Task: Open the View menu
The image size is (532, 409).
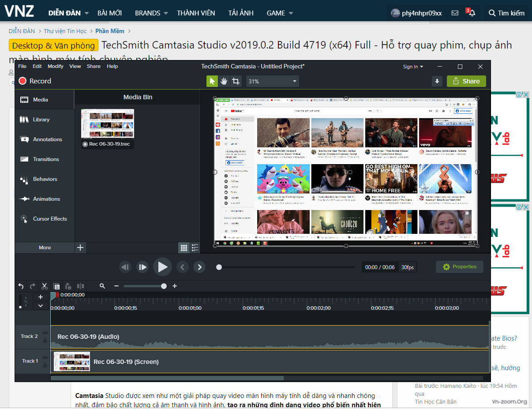Action: [x=75, y=66]
